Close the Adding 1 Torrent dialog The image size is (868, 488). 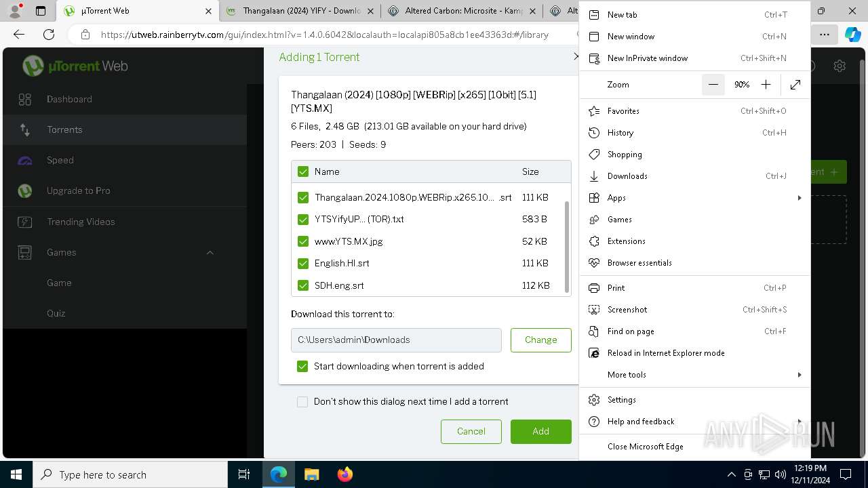(576, 58)
